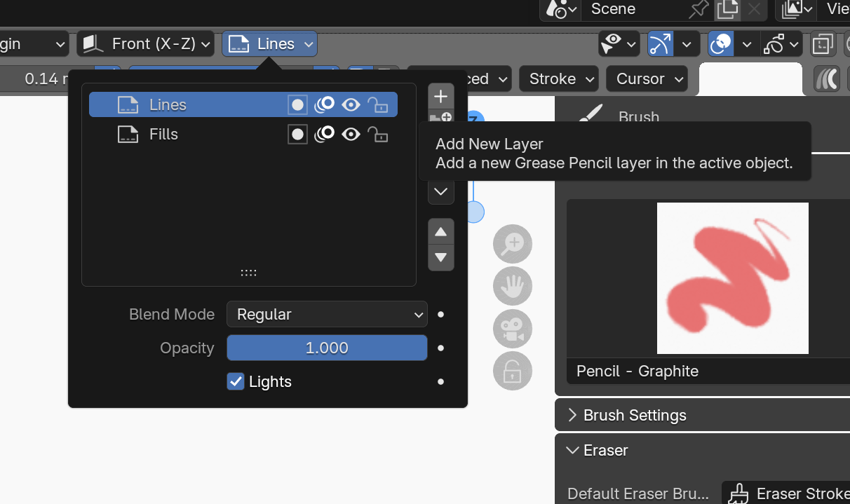Click the viewport pan hand gizmo
The image size is (850, 504).
tap(513, 286)
